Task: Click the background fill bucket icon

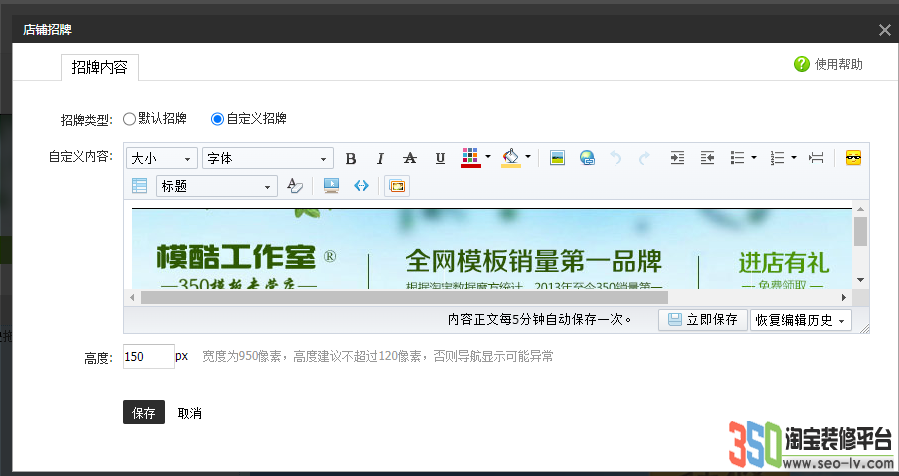Action: tap(511, 158)
